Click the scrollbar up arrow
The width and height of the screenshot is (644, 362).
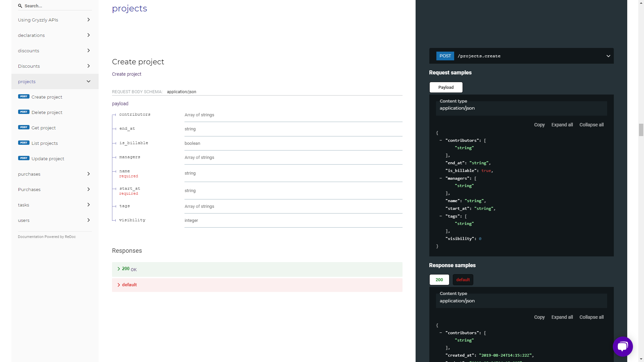(641, 2)
